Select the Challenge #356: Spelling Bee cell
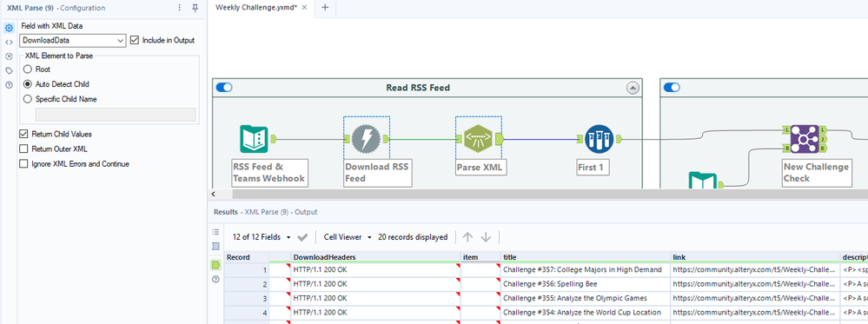The height and width of the screenshot is (324, 868). (586, 284)
